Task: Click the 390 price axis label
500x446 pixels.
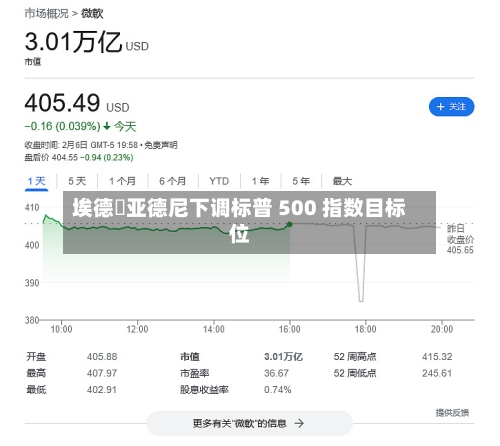Action: pyautogui.click(x=32, y=283)
